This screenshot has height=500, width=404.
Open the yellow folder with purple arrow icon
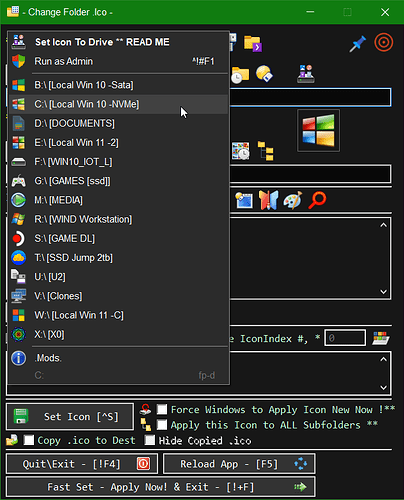pos(253,43)
